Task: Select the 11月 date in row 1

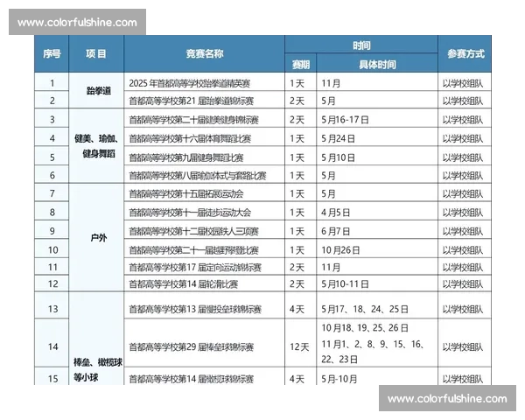Action: click(x=331, y=83)
